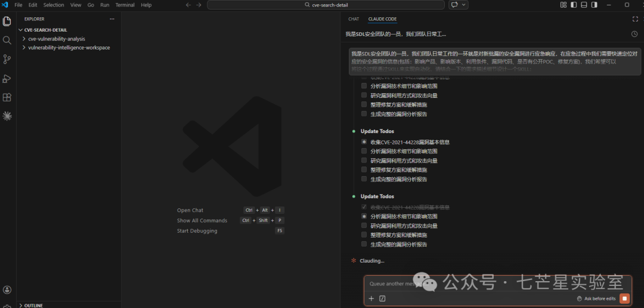644x308 pixels.
Task: Switch to the CLAUDE CODE tab
Action: click(x=382, y=19)
